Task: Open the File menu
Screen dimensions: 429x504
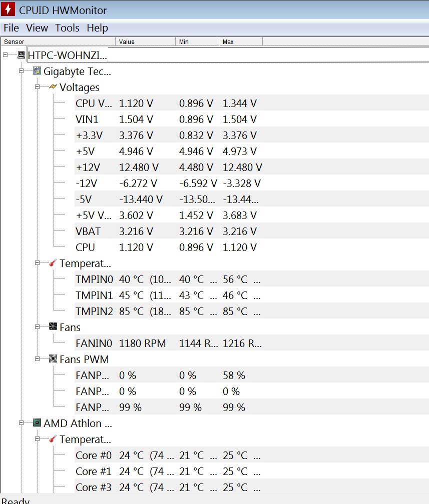Action: point(12,28)
